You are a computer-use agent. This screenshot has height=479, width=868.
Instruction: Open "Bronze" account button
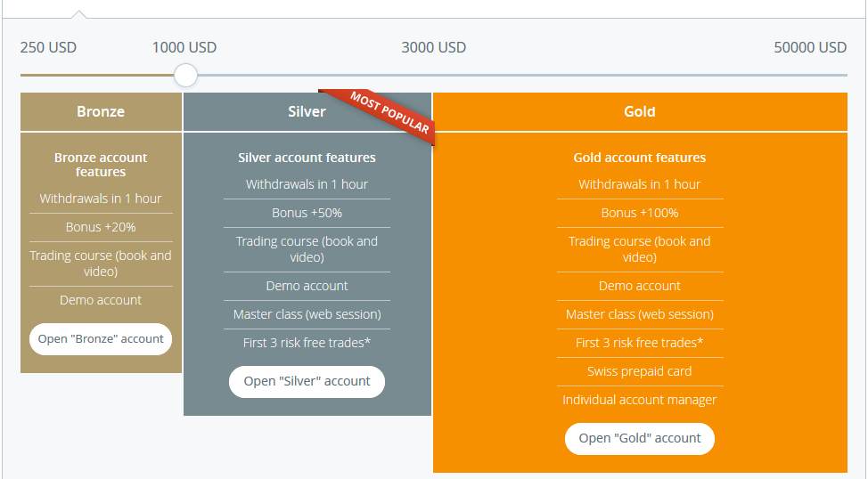(x=101, y=339)
